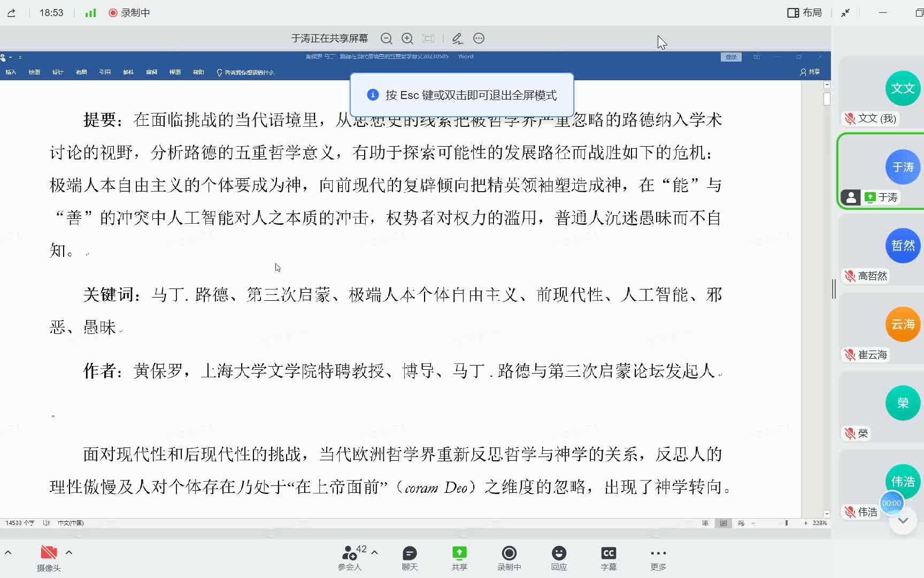Image resolution: width=924 pixels, height=578 pixels.
Task: Select 榮 participant avatar
Action: coord(903,403)
